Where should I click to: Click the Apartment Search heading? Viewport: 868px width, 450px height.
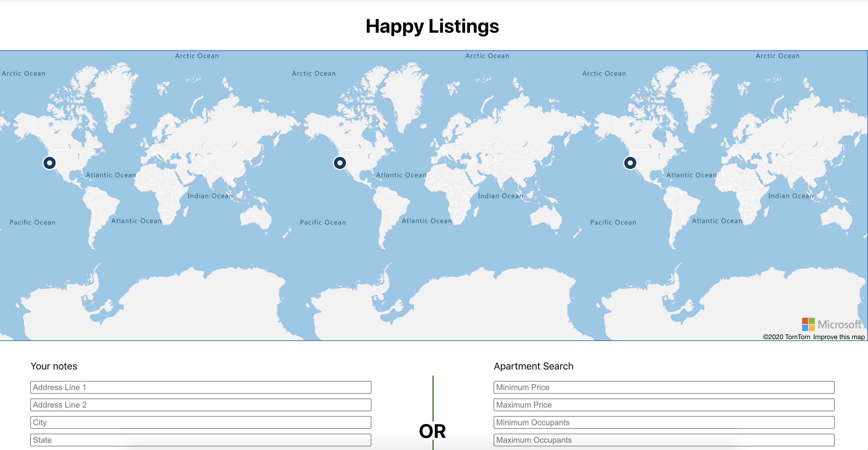534,366
